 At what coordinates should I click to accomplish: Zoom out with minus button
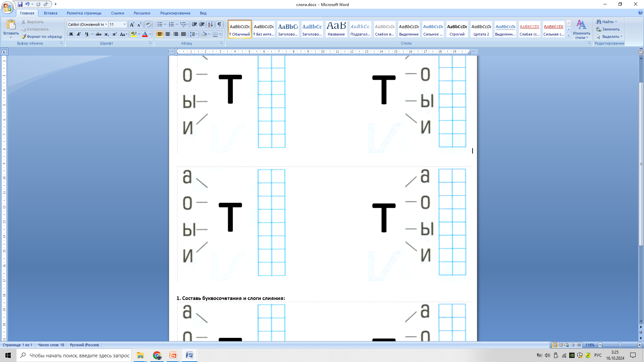click(x=600, y=345)
